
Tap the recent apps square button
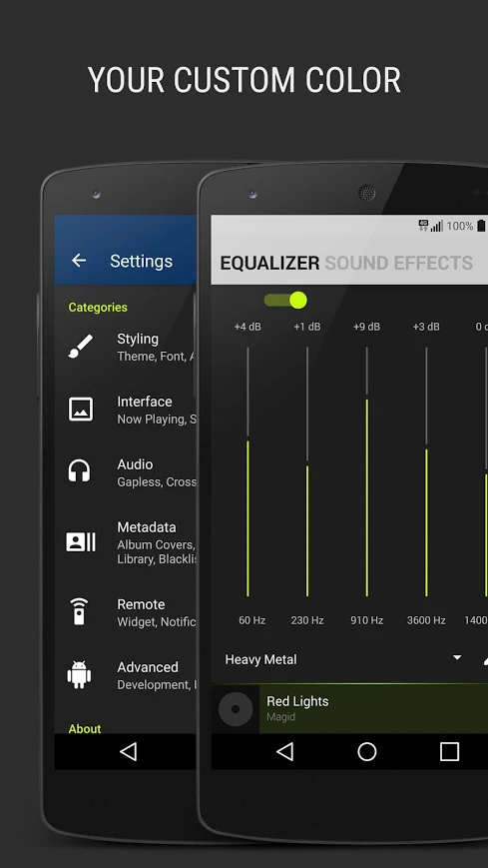[x=449, y=751]
